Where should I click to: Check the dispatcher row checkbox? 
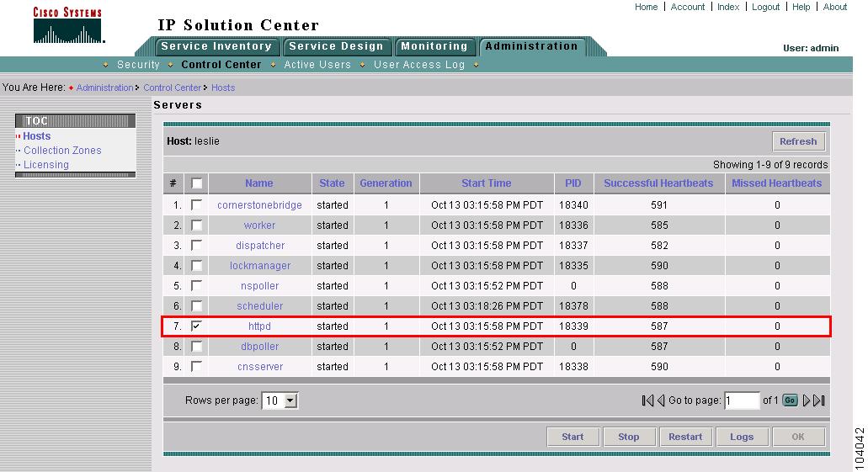coord(196,245)
